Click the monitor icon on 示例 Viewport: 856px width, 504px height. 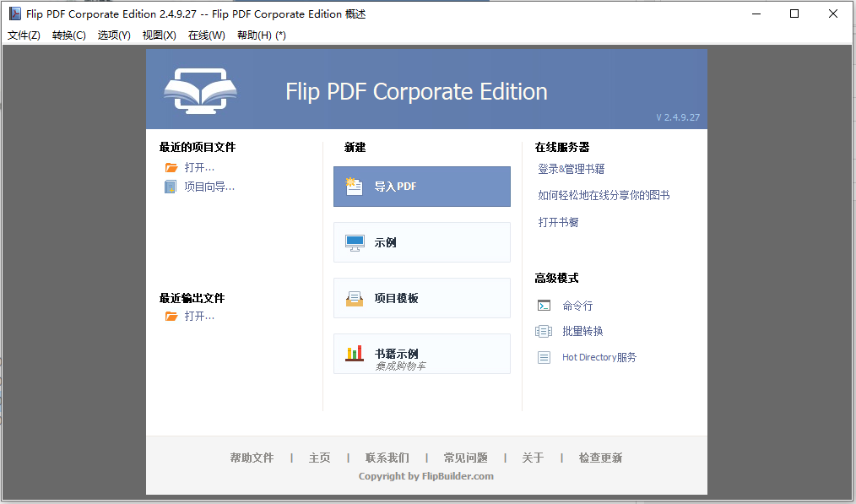355,242
